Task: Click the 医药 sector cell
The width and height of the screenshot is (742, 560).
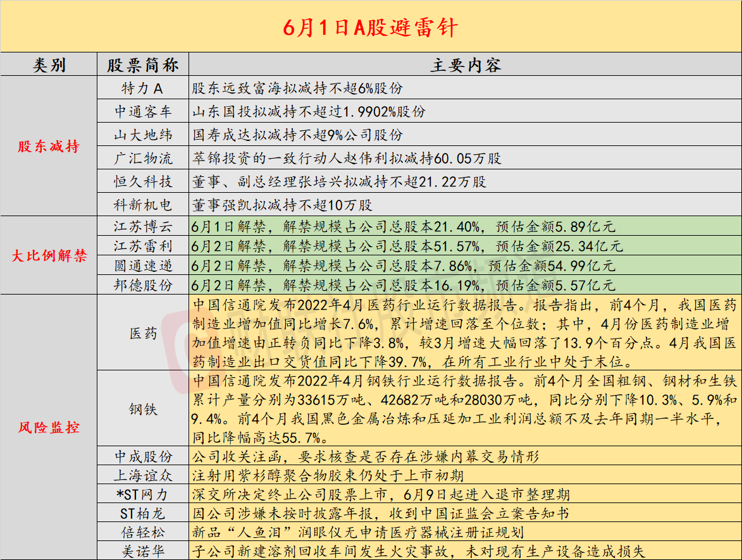Action: click(143, 333)
